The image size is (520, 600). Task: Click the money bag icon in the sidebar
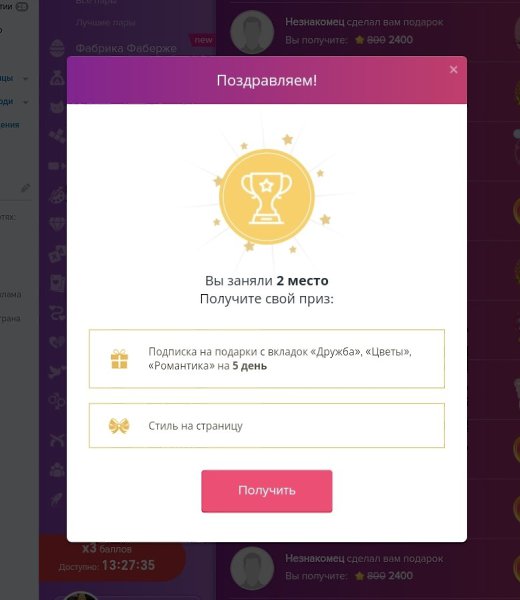[x=57, y=78]
